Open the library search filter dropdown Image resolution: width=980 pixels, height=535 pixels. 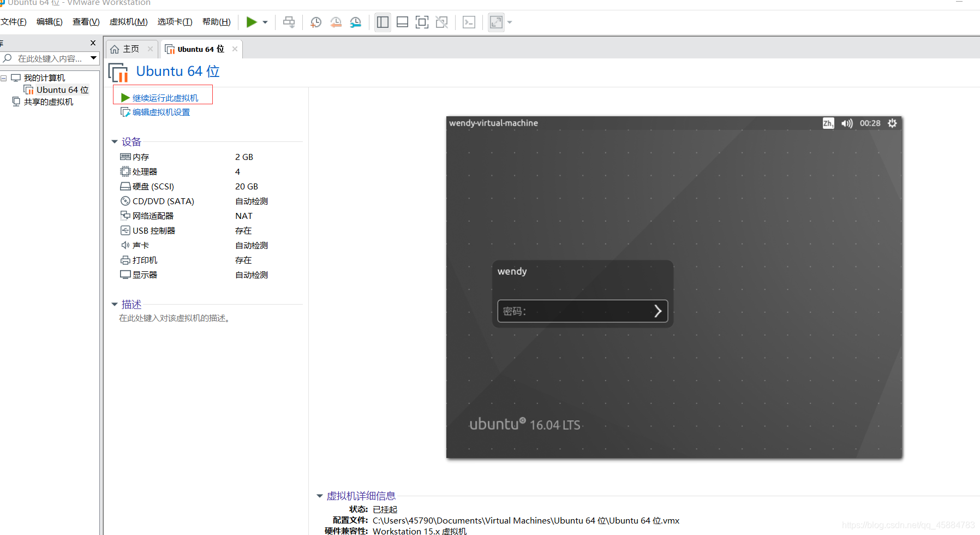pos(94,58)
